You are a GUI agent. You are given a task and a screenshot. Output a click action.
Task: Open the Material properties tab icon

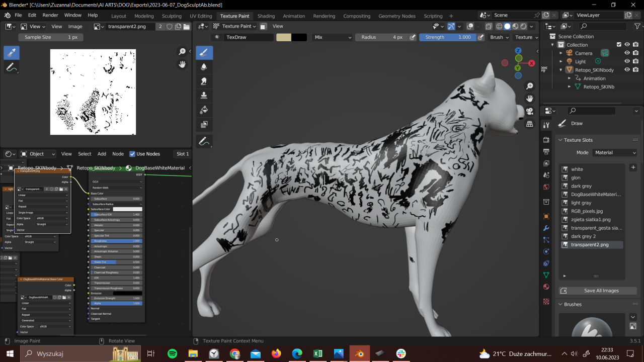point(546,287)
